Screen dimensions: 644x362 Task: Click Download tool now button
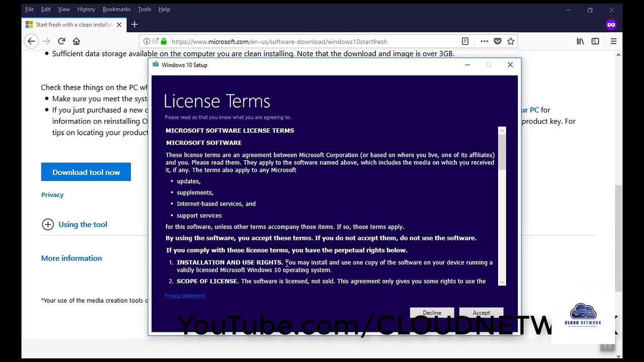(x=86, y=172)
